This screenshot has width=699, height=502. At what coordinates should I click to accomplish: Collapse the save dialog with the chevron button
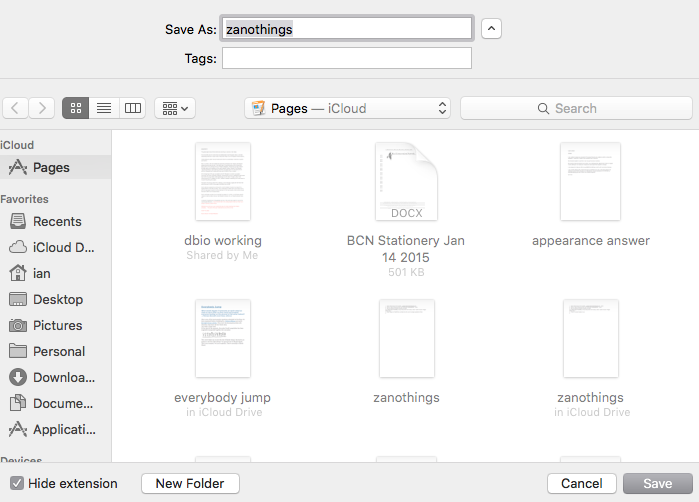point(491,29)
